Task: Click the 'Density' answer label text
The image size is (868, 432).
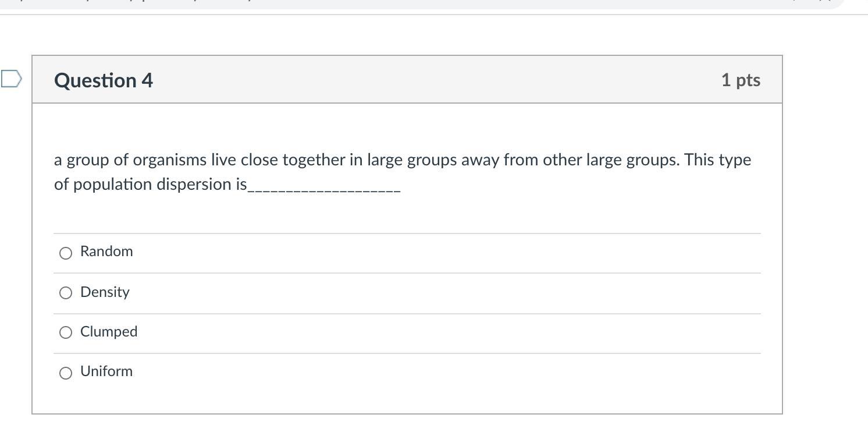Action: [x=105, y=292]
